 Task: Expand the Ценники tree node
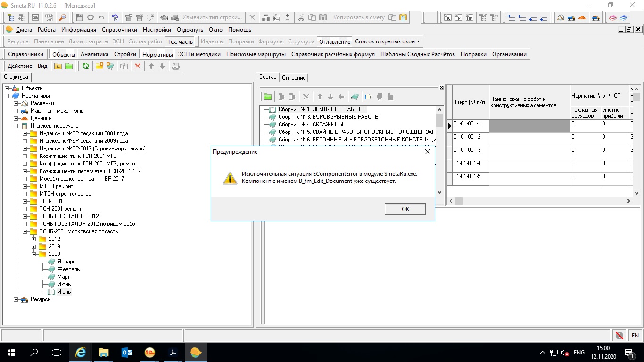(x=16, y=118)
